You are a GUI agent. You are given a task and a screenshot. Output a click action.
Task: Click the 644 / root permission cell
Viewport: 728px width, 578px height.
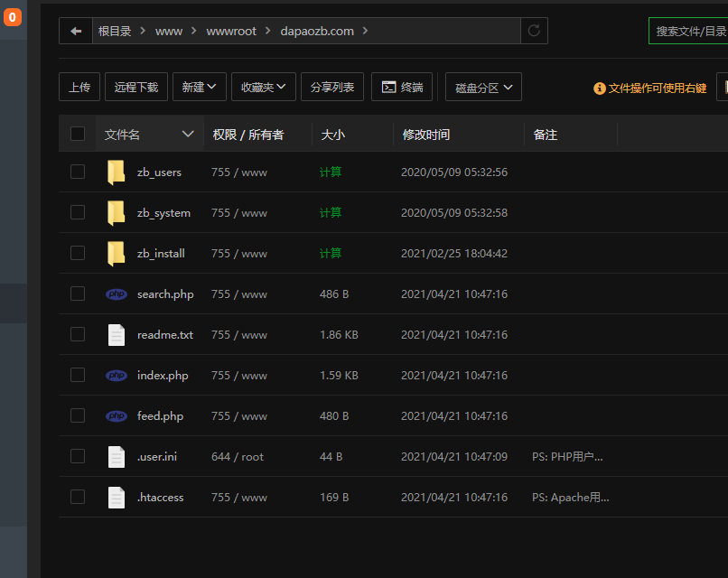[238, 457]
